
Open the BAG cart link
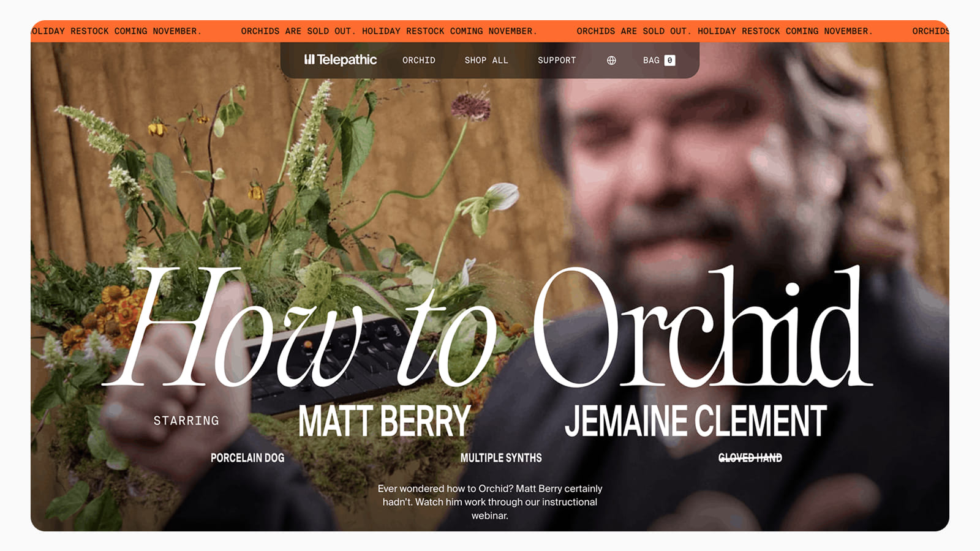(x=659, y=60)
